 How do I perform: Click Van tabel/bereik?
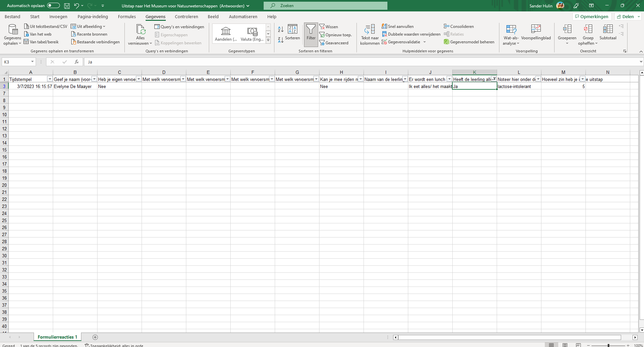coord(41,42)
